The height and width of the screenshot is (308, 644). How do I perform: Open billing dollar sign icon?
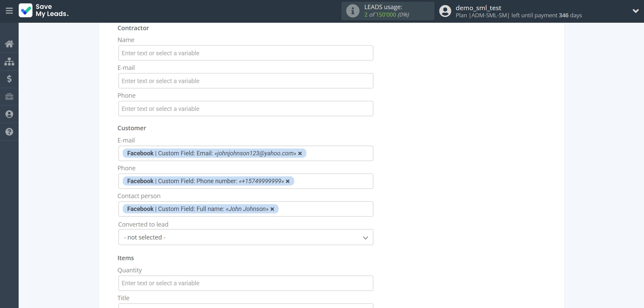pyautogui.click(x=9, y=79)
